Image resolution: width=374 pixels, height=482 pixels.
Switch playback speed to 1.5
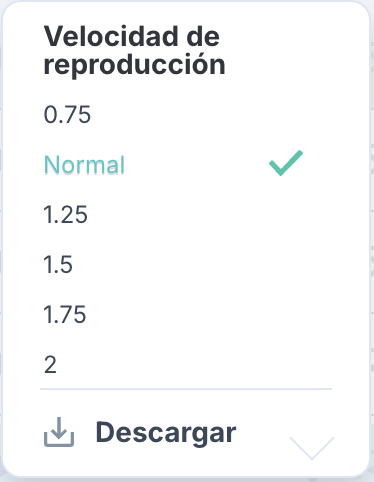(186, 264)
